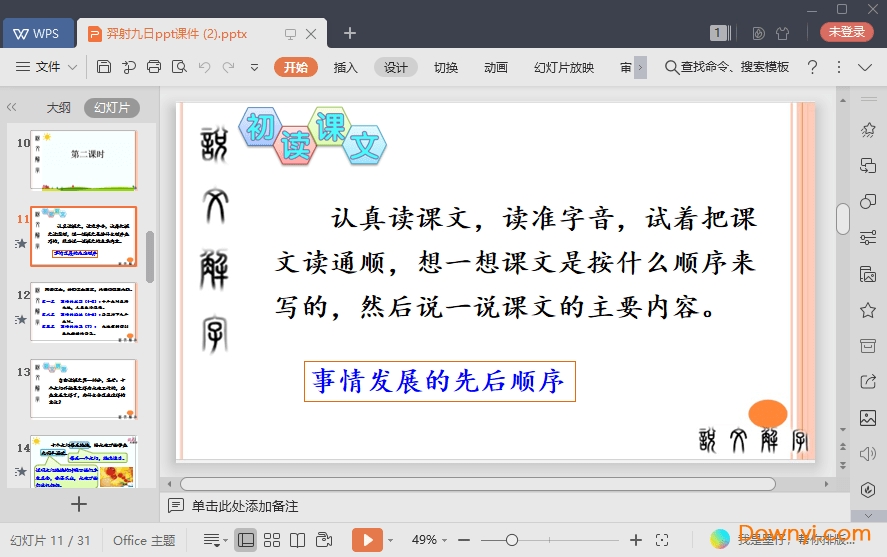This screenshot has width=887, height=557.
Task: Go to previous slide double-up arrow
Action: (843, 447)
